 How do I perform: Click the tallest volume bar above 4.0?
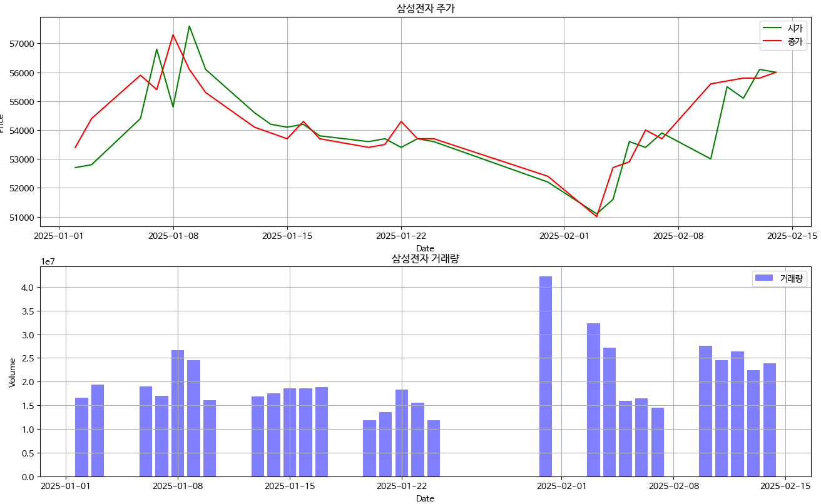click(546, 376)
